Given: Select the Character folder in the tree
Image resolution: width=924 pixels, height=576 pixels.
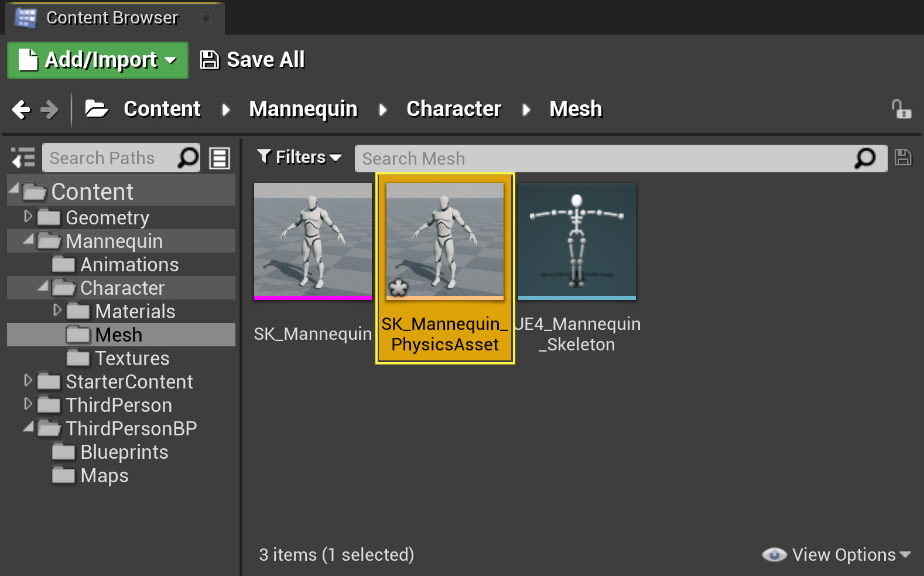Looking at the screenshot, I should click(121, 288).
